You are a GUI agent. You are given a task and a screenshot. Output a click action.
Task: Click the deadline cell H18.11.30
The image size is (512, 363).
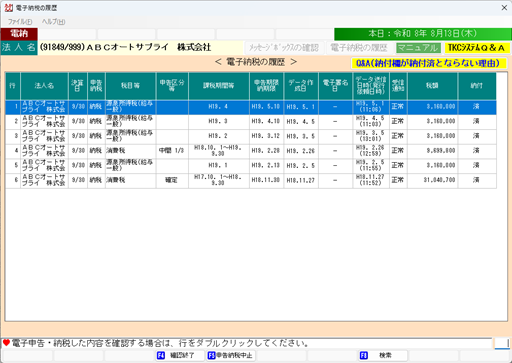(x=266, y=180)
